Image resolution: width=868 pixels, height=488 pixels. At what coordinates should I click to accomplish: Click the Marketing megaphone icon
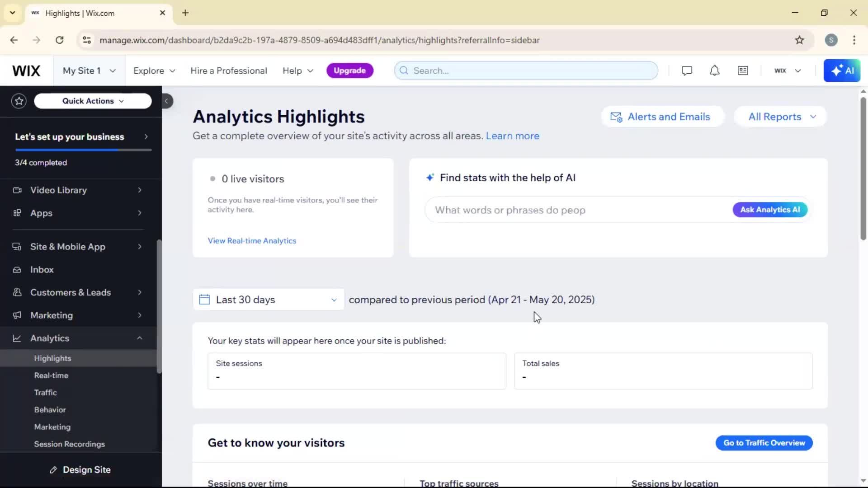click(x=17, y=315)
